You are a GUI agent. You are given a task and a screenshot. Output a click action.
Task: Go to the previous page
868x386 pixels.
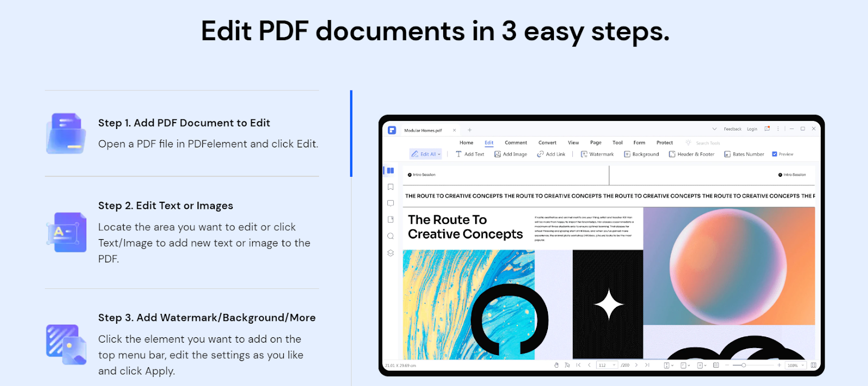[x=589, y=365]
